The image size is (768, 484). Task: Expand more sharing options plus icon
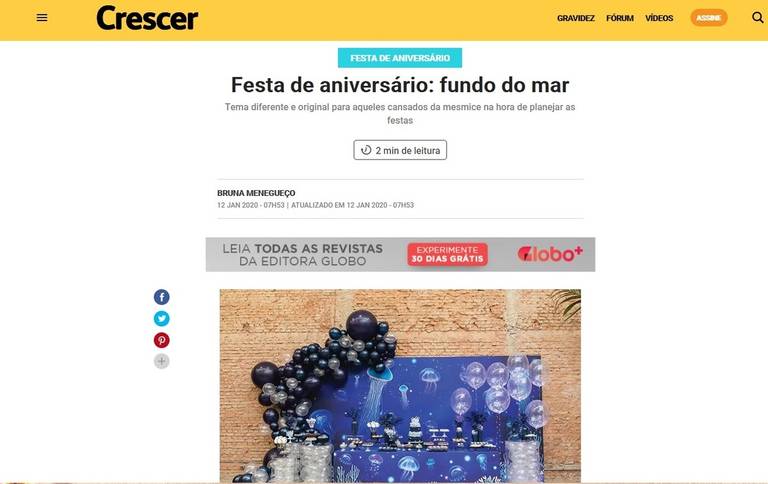coord(162,362)
